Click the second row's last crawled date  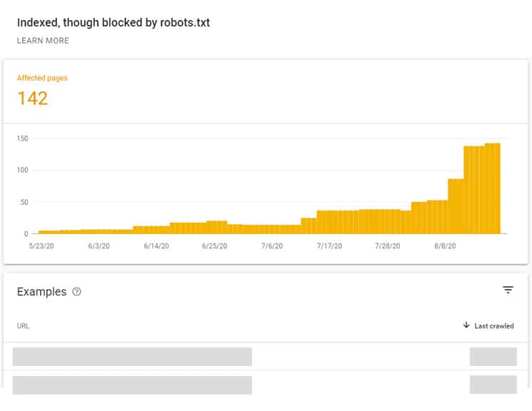point(493,385)
